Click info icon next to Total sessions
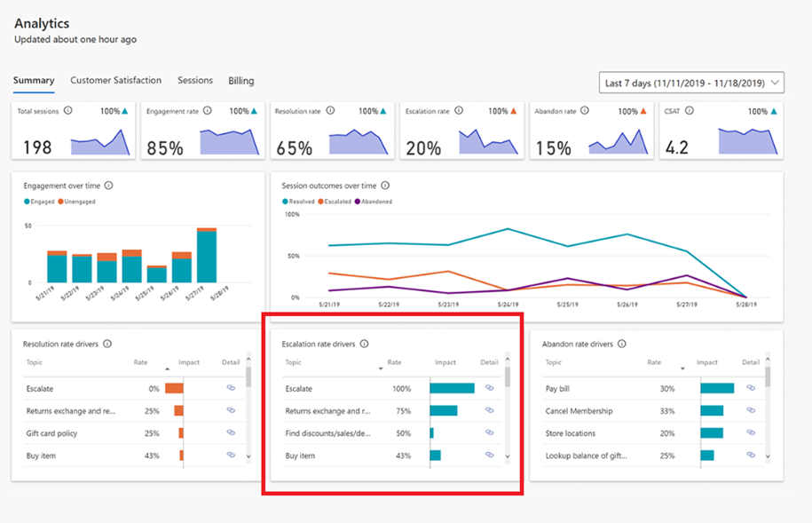Screen dimensions: 812x523 pyautogui.click(x=67, y=110)
